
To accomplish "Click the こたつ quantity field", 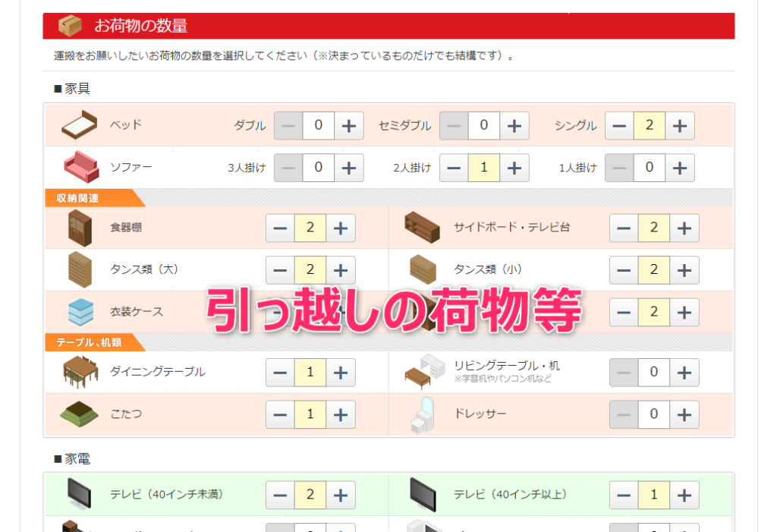I will pyautogui.click(x=310, y=414).
